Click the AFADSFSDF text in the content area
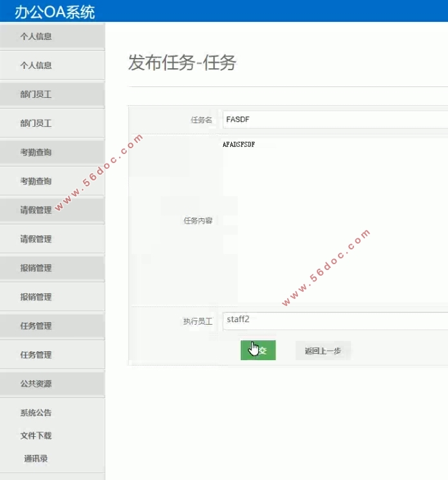Viewport: 448px width, 480px height. coord(239,144)
